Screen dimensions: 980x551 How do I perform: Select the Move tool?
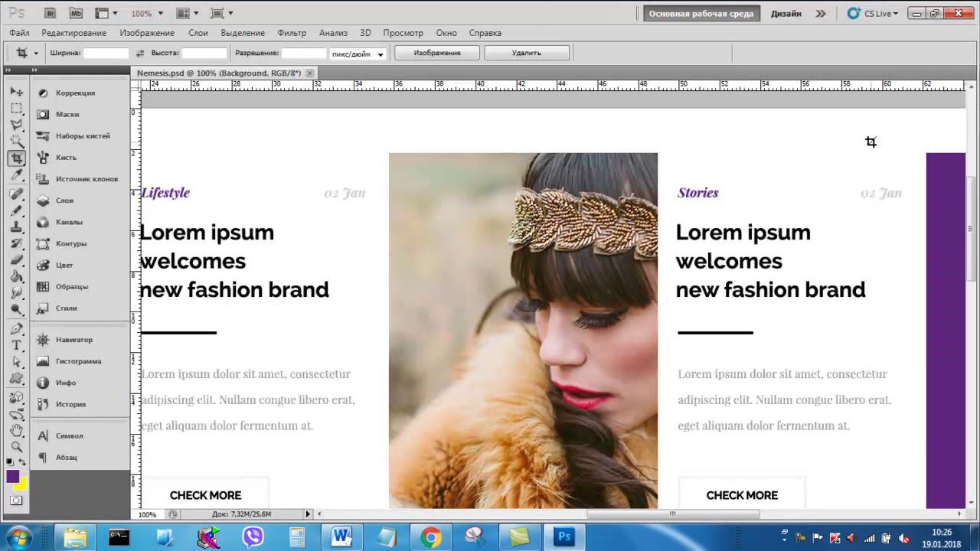(x=16, y=92)
